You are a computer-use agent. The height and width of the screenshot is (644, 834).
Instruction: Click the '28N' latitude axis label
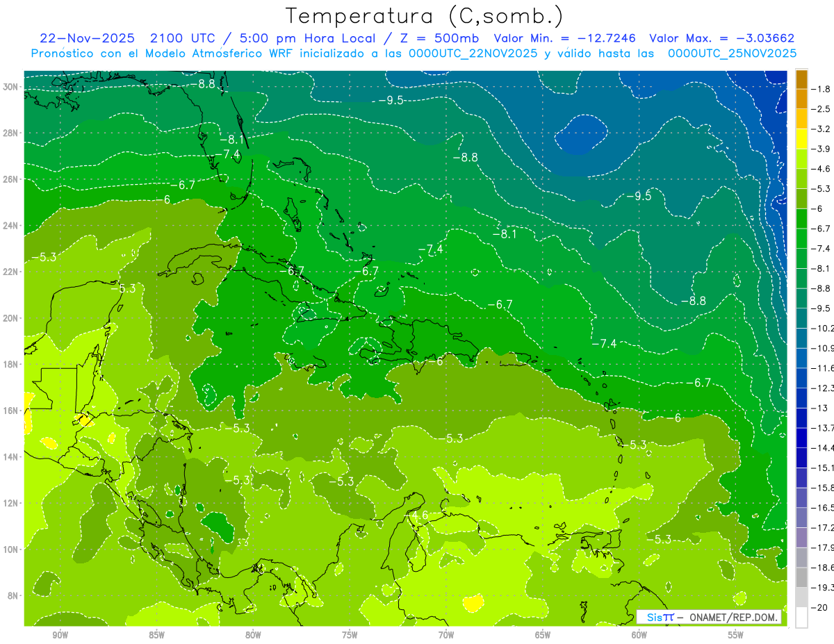(10, 133)
